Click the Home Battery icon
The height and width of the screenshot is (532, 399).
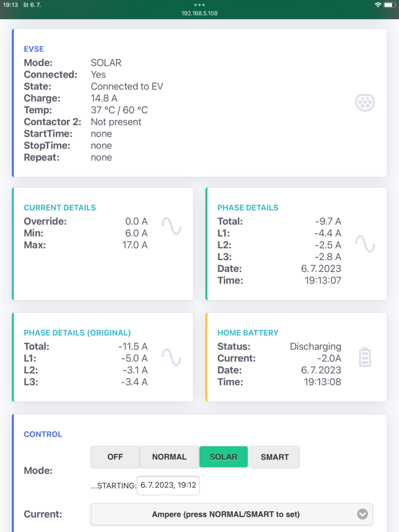(364, 357)
